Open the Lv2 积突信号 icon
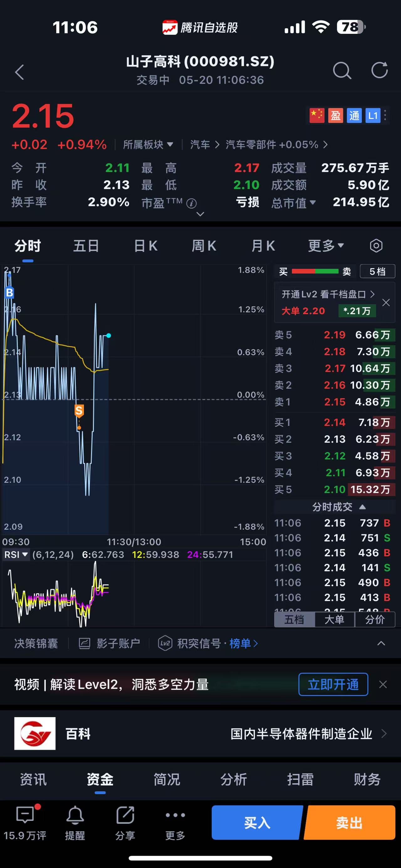This screenshot has width=401, height=868. [165, 643]
